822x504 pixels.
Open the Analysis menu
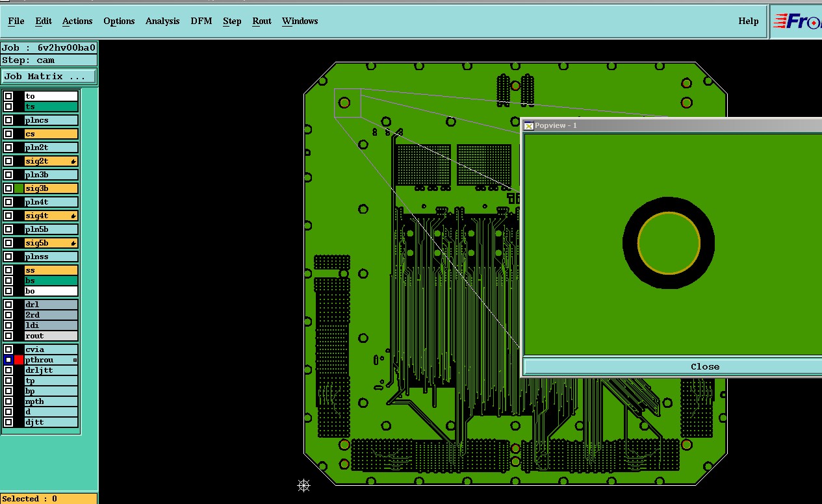click(162, 21)
